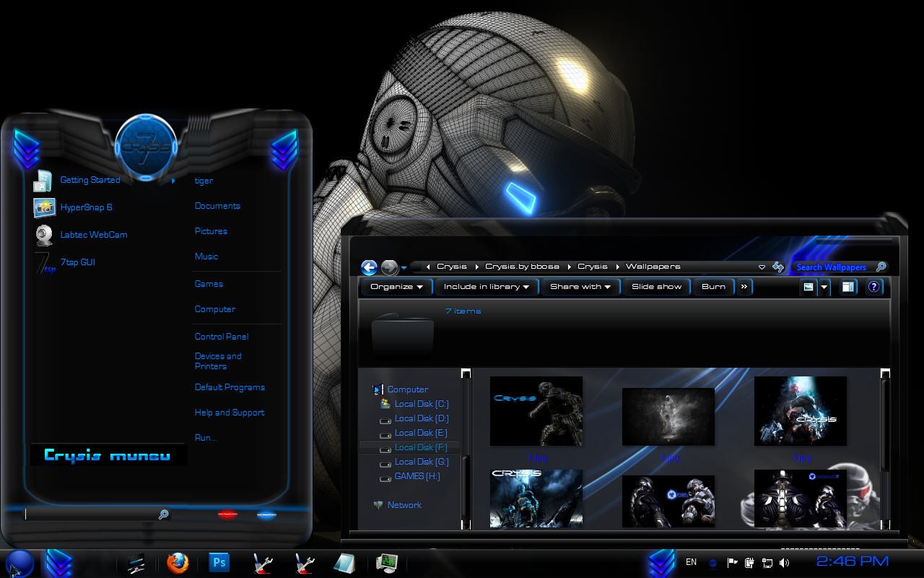The height and width of the screenshot is (578, 924).
Task: Launch Photoshop from the taskbar
Action: coord(219,561)
